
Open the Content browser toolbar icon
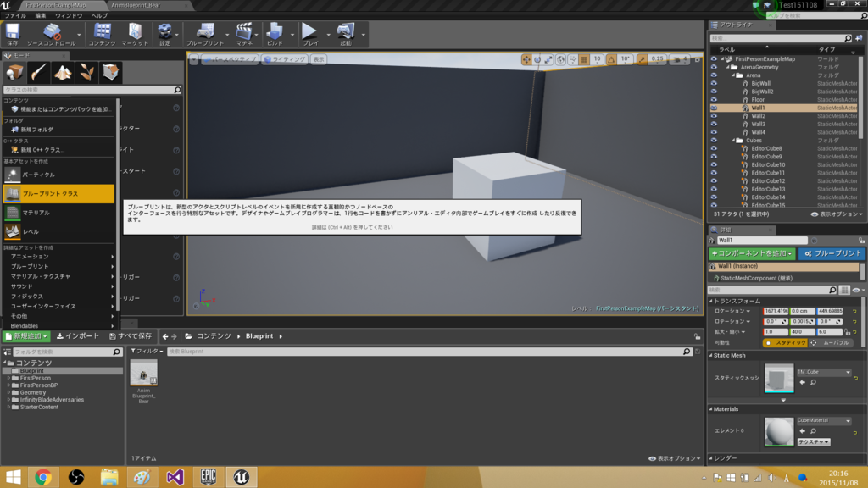(102, 34)
